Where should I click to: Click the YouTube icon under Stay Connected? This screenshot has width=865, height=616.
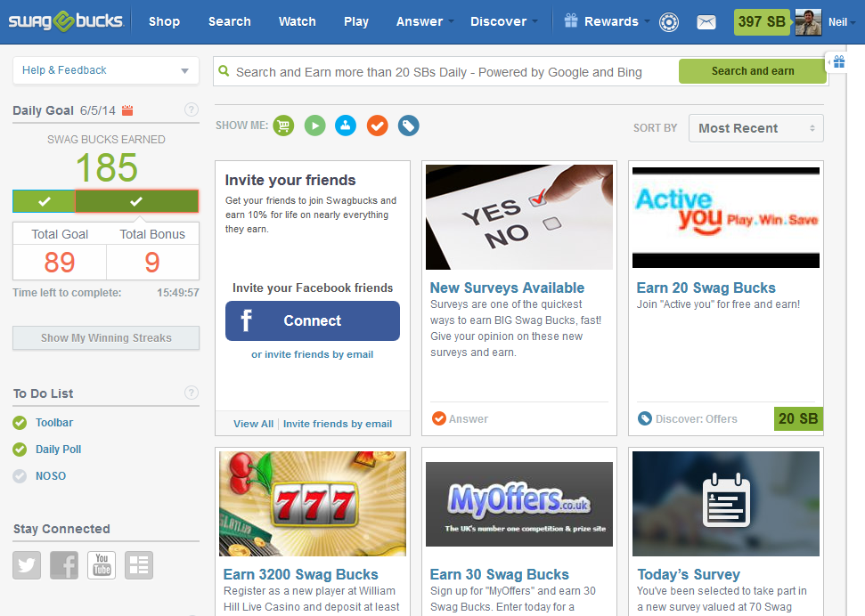pos(102,564)
